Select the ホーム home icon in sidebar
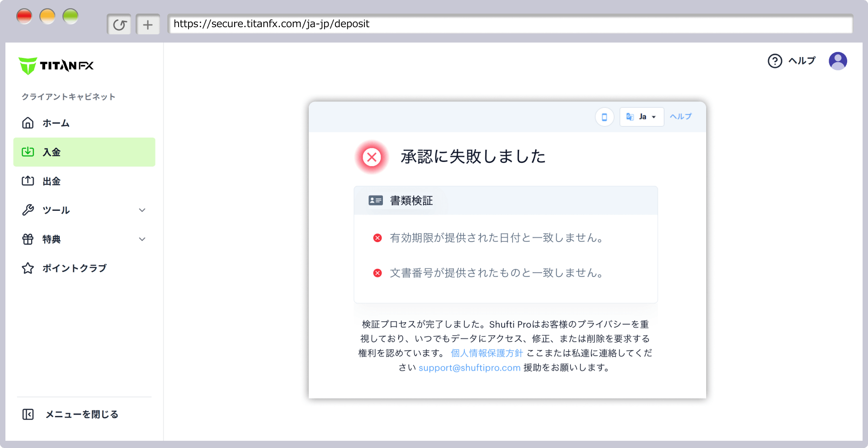868x448 pixels. pos(28,123)
